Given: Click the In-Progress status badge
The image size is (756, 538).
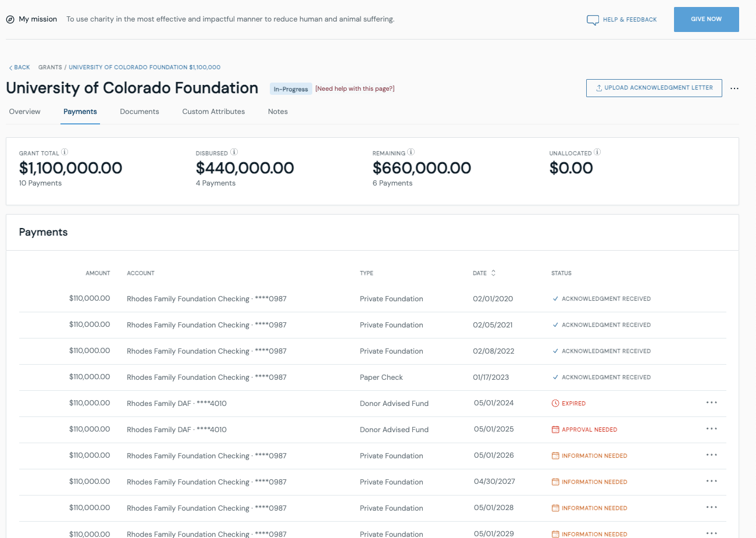Looking at the screenshot, I should tap(291, 89).
